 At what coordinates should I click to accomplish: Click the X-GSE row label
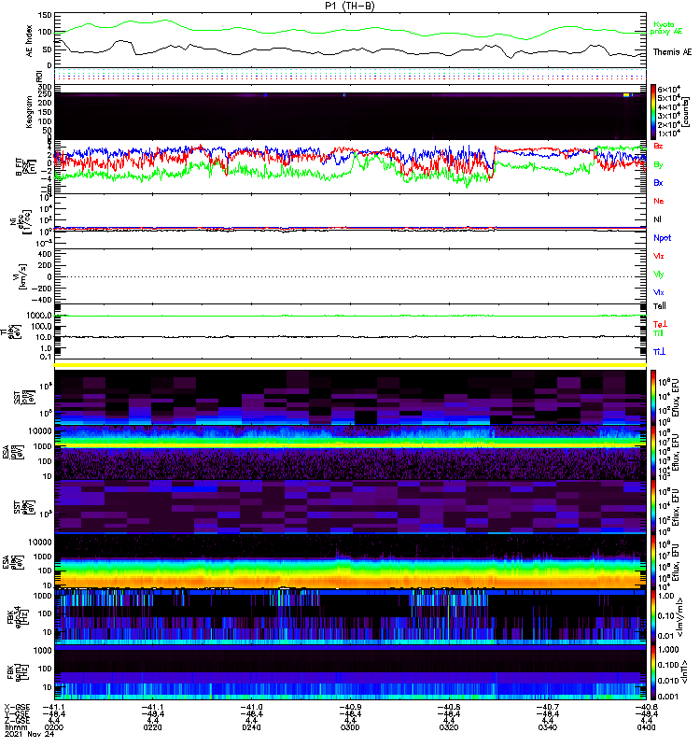(17, 707)
